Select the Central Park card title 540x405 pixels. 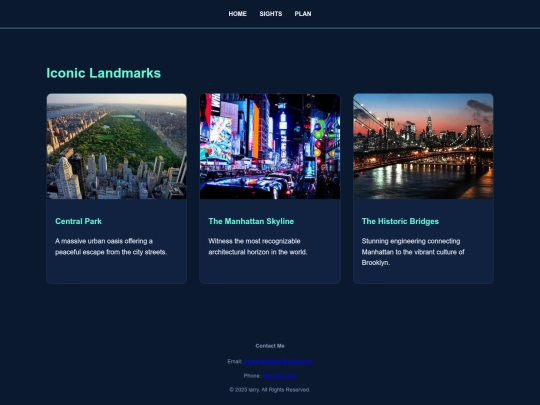tap(79, 221)
